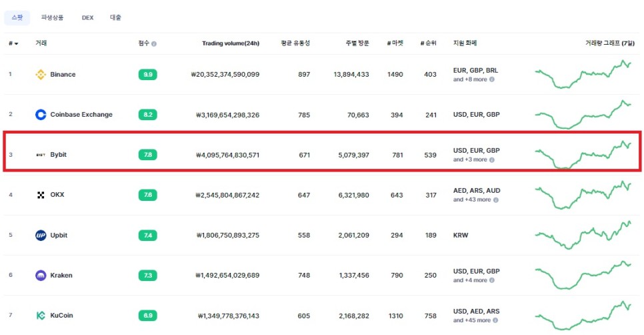Click the Upbit logo icon
The image size is (644, 335).
pos(41,235)
